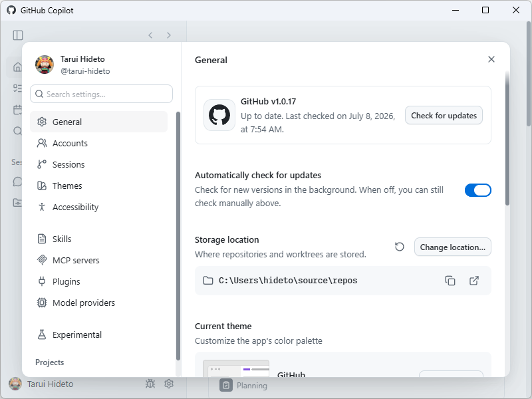Open settings gear in bottom bar

tap(169, 384)
